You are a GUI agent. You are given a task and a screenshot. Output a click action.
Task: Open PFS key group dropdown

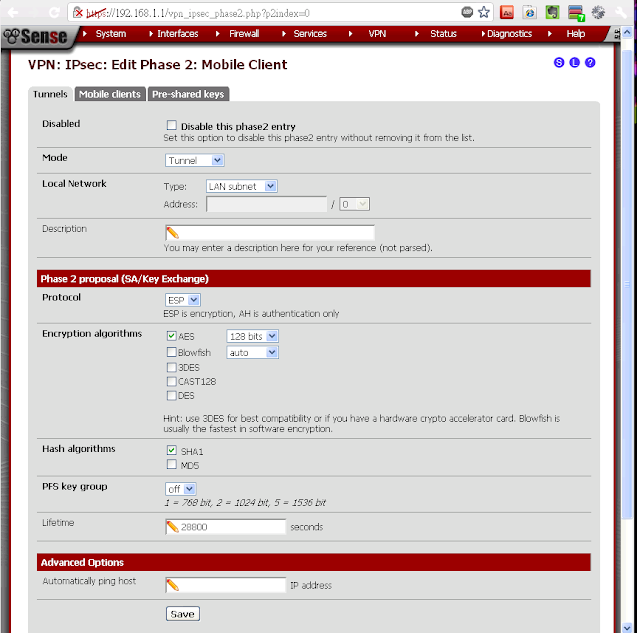pos(181,489)
